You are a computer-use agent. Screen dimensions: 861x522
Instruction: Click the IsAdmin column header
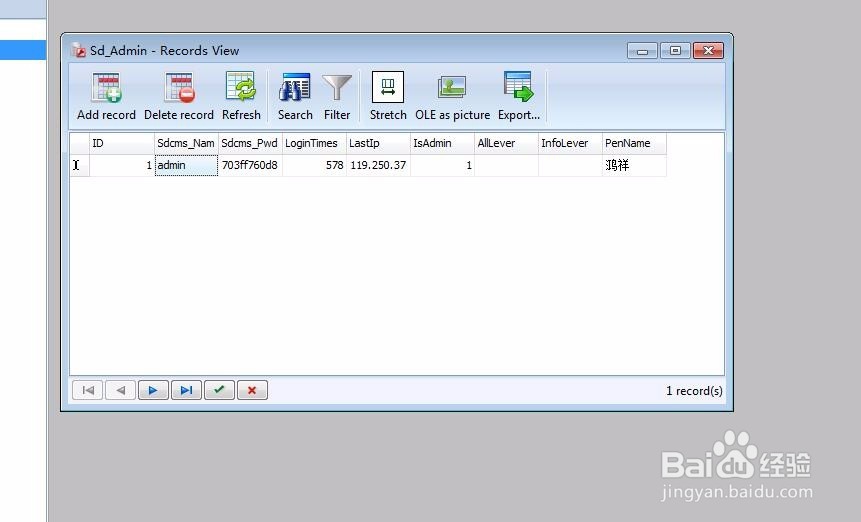443,143
